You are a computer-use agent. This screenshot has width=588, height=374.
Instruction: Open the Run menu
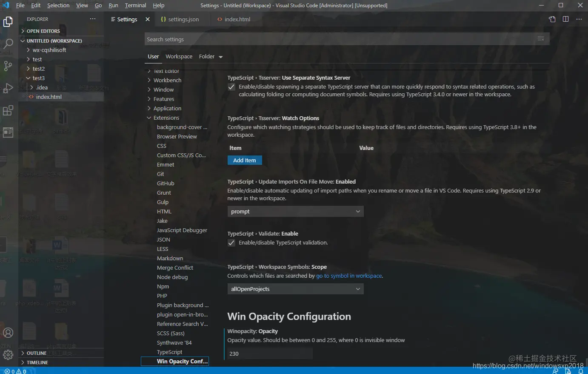[x=113, y=6]
